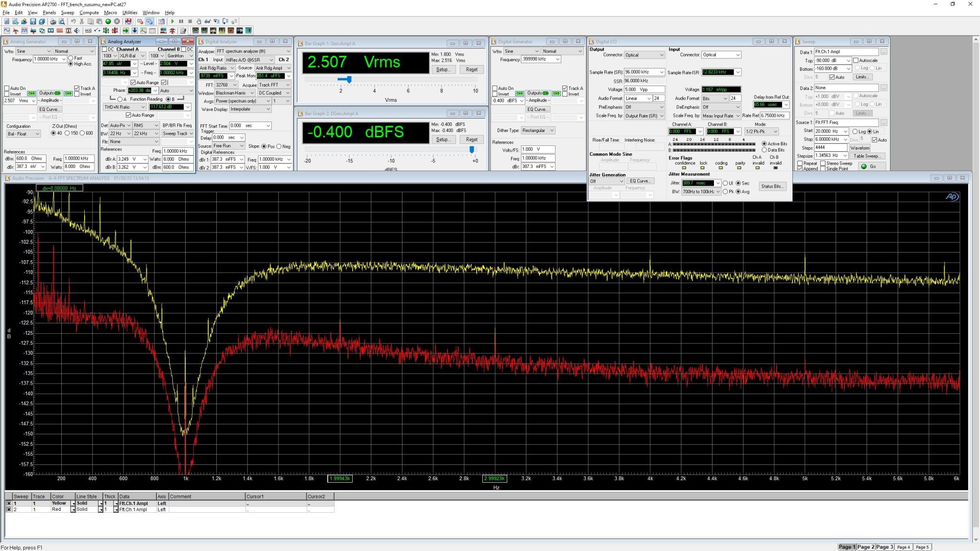Open the DCX panel toolbar icon
Image resolution: width=980 pixels, height=551 pixels.
point(88,31)
